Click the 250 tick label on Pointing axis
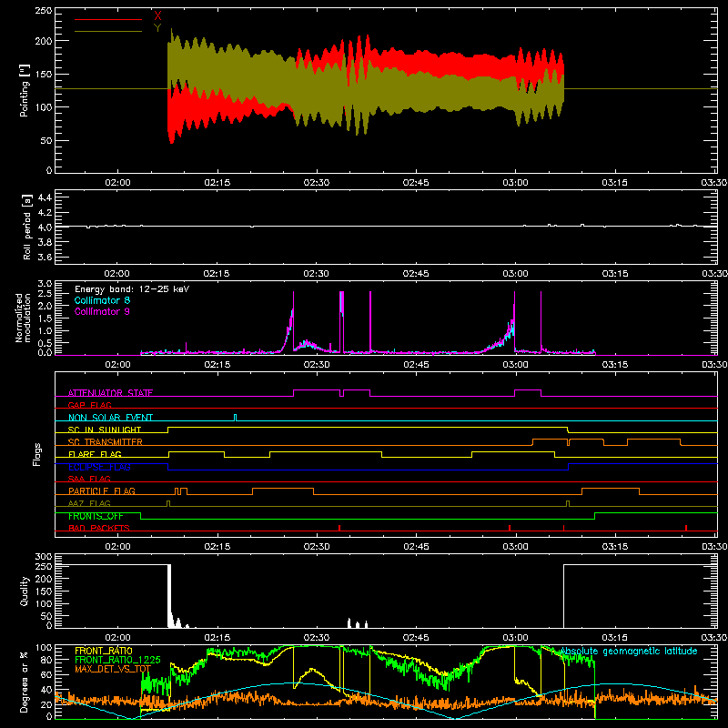This screenshot has width=728, height=728. 43,11
